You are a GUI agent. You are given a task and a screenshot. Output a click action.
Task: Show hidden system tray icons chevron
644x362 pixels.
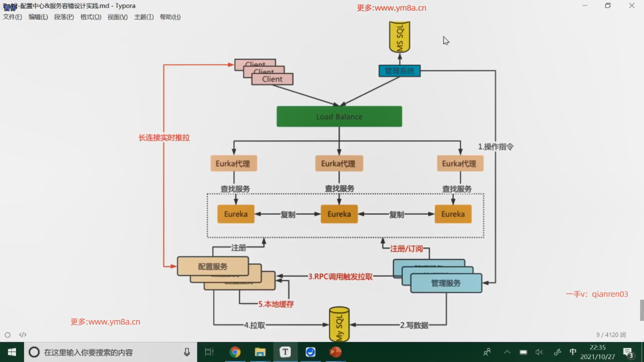coord(507,352)
